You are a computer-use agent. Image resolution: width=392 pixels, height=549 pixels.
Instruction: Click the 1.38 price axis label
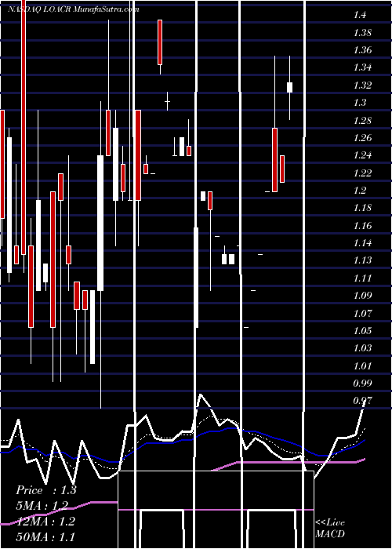(362, 33)
